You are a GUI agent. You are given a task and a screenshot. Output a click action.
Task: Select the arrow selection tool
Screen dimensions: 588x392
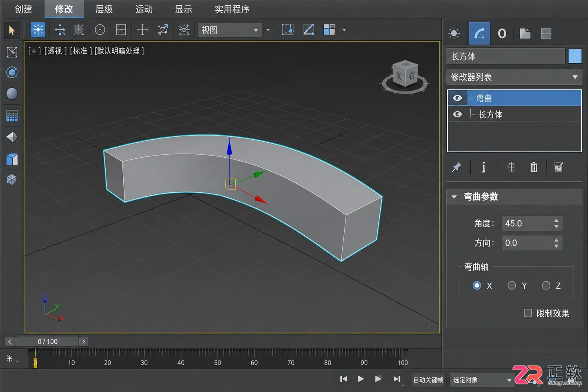11,30
